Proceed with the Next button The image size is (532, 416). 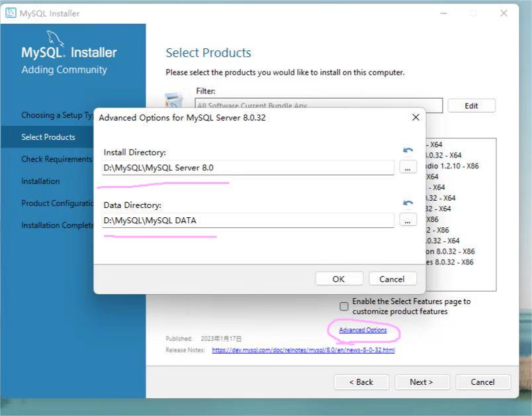421,382
